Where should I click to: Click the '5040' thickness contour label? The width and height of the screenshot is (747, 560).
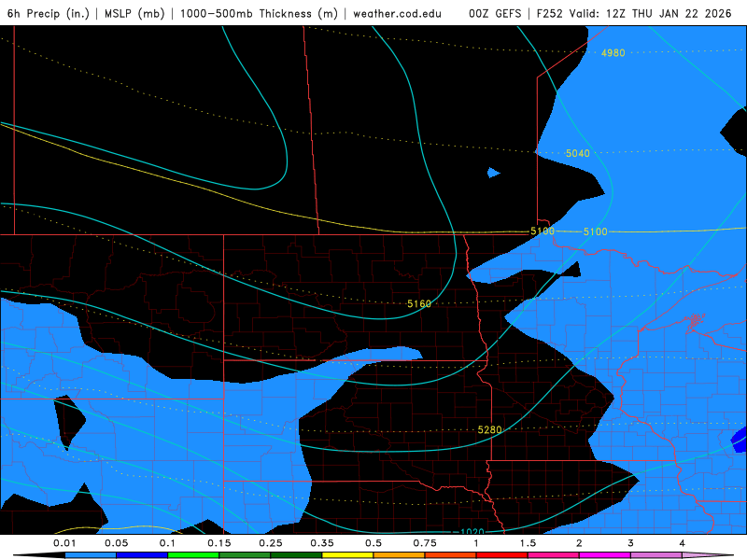[x=577, y=153]
